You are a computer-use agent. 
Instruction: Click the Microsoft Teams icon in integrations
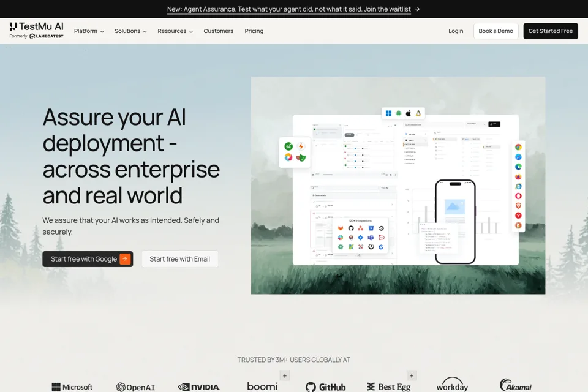coord(371,238)
